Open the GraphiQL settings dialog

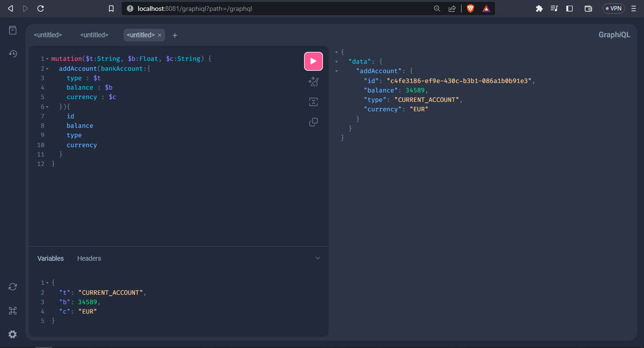coord(12,334)
